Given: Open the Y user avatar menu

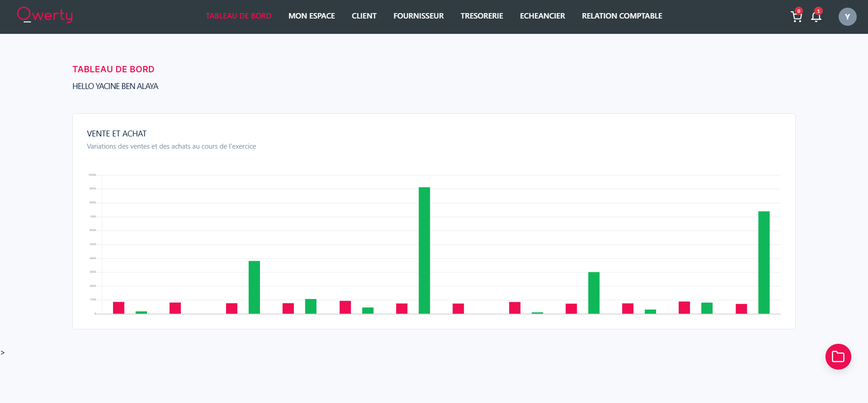Looking at the screenshot, I should (x=847, y=17).
